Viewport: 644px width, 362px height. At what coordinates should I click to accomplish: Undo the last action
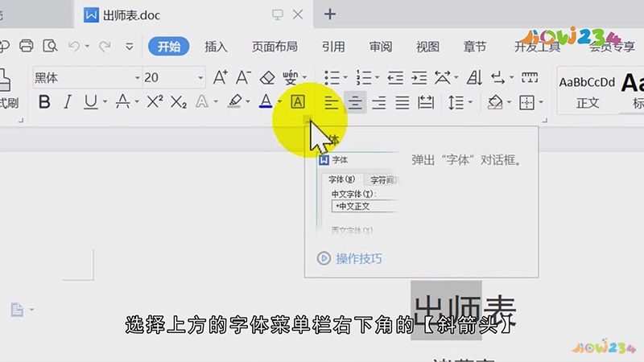point(74,46)
